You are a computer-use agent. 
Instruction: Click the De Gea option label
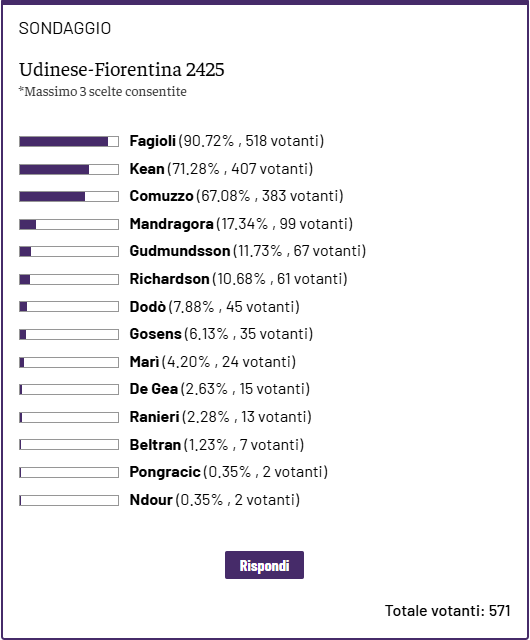(220, 389)
